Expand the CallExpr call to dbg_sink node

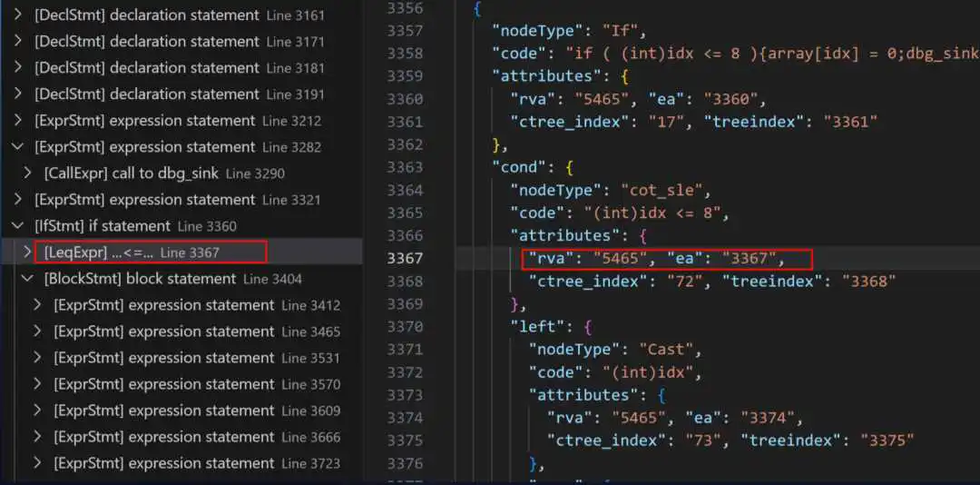click(x=27, y=173)
